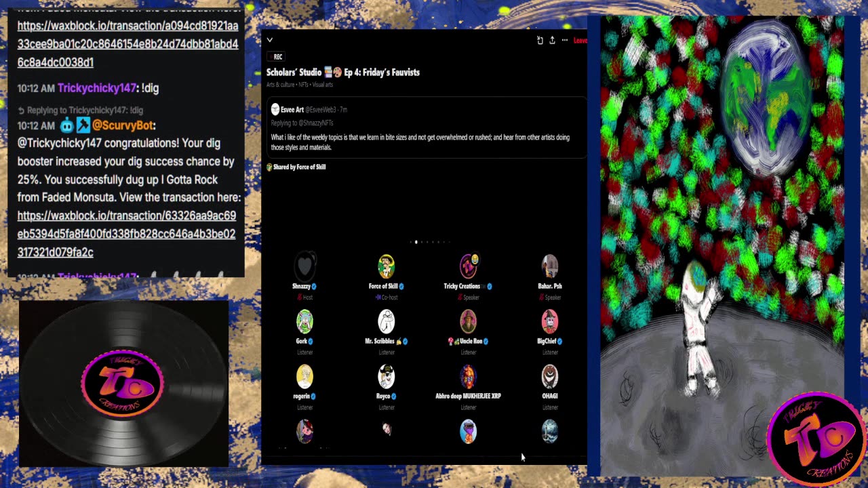The width and height of the screenshot is (868, 488).
Task: Click the TC Creations logo beside the artwork
Action: [816, 439]
